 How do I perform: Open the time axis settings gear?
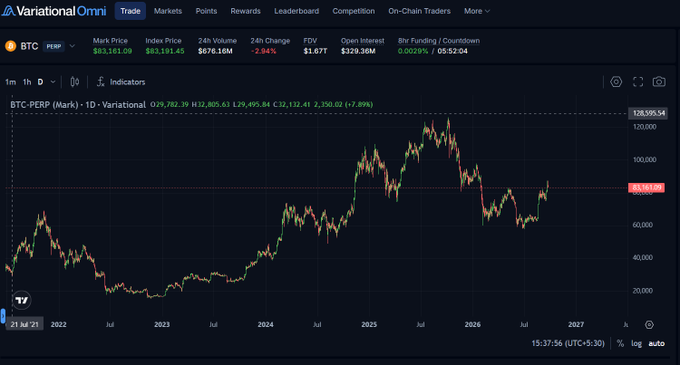[x=649, y=325]
